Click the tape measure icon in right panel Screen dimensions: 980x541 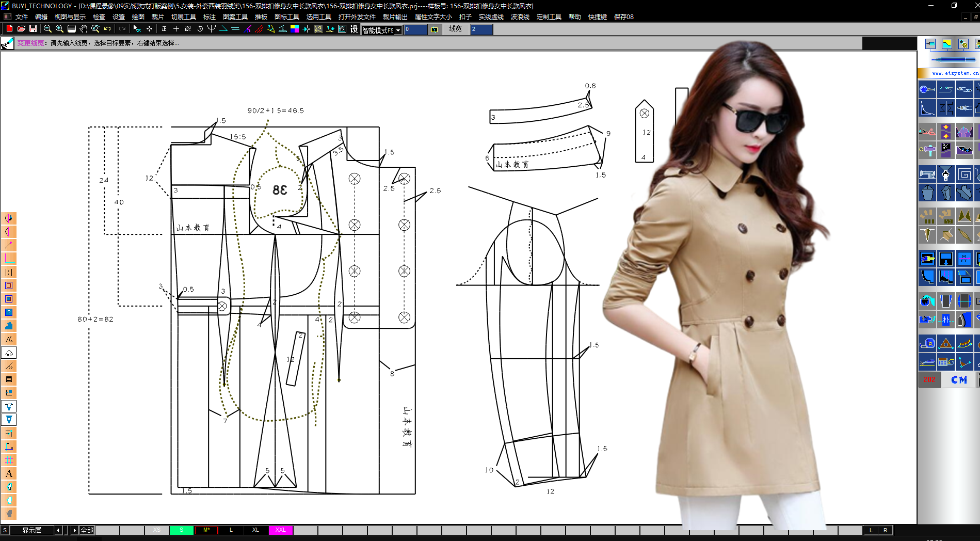[x=927, y=343]
